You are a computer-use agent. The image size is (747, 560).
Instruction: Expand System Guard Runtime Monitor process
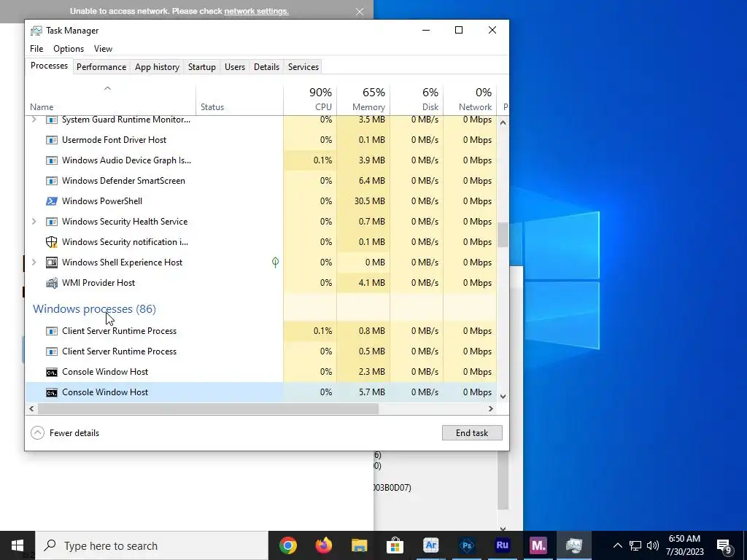click(x=34, y=120)
